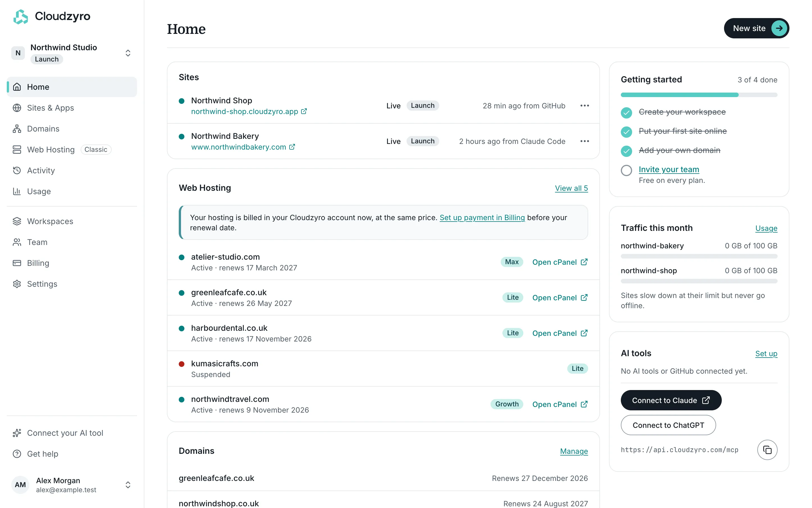
Task: Click the Team people icon
Action: click(x=17, y=242)
